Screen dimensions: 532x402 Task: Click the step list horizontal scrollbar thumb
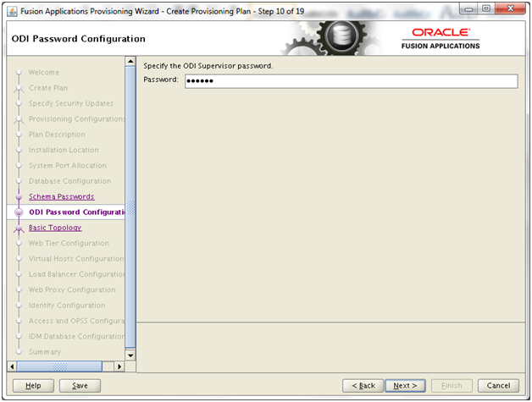click(x=59, y=366)
